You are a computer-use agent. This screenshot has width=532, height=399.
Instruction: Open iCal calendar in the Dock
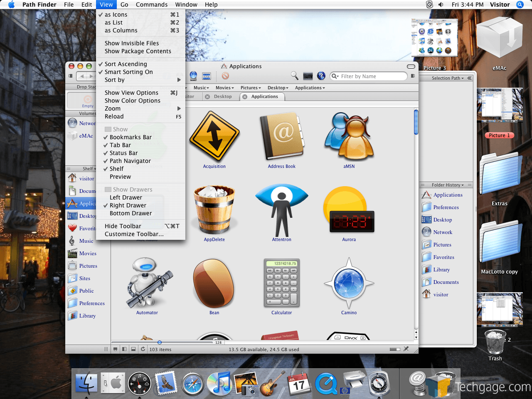pos(298,383)
